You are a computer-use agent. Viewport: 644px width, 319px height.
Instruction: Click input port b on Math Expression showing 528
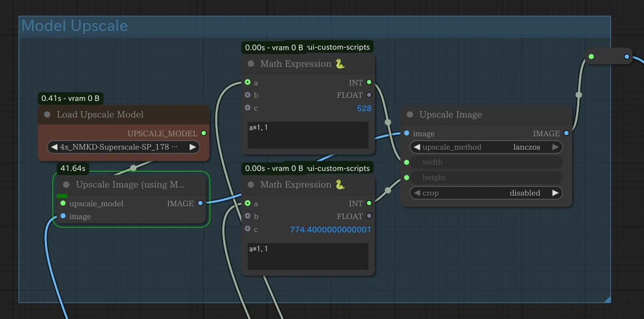point(247,95)
